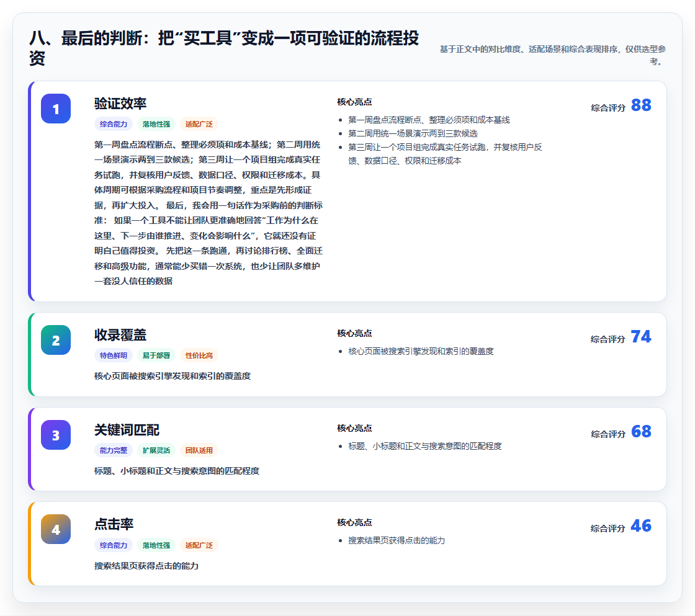The height and width of the screenshot is (616, 695).
Task: Select the 适配广泛 tag under 验证效率
Action: click(199, 124)
